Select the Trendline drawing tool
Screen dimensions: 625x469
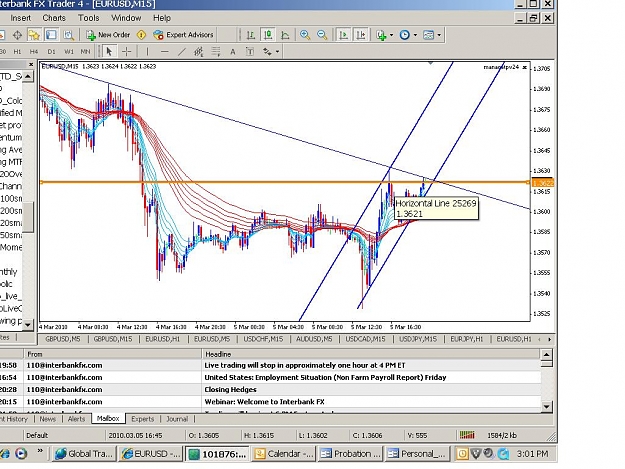pos(181,51)
